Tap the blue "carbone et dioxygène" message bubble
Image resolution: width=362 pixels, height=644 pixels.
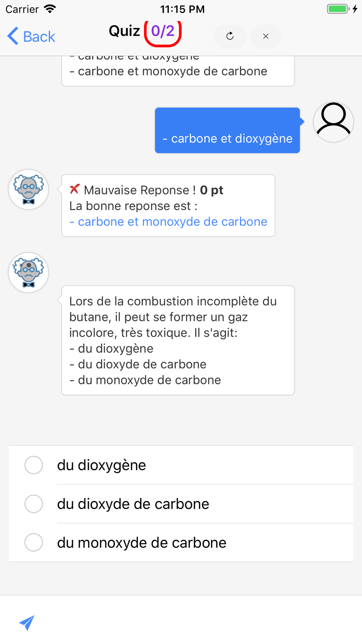click(227, 130)
